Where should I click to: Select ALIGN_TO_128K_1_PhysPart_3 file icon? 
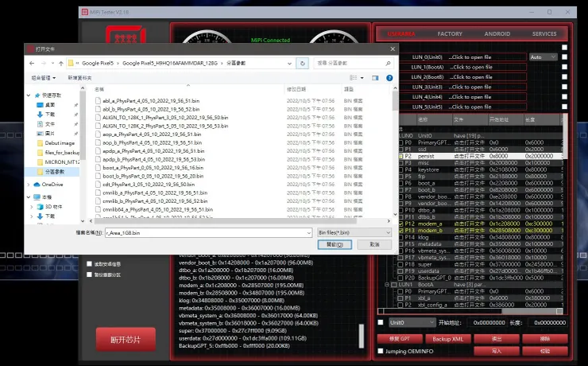point(98,118)
